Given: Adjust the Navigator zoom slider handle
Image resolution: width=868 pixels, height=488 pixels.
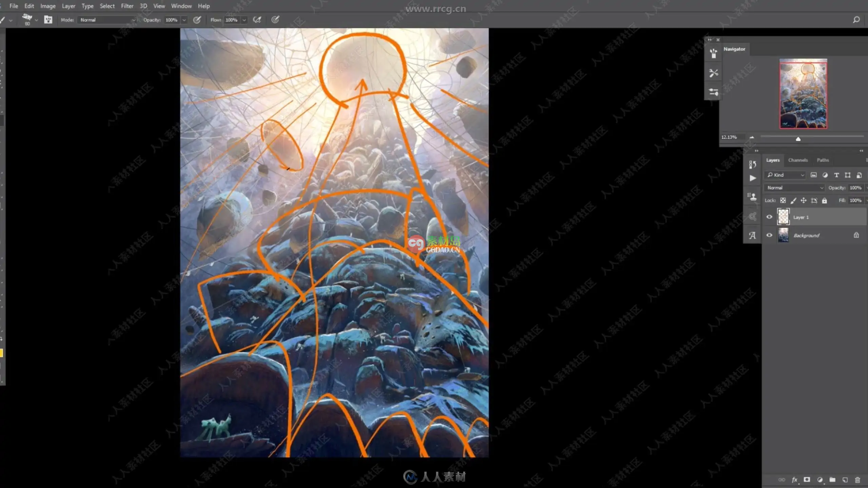Looking at the screenshot, I should click(x=798, y=139).
